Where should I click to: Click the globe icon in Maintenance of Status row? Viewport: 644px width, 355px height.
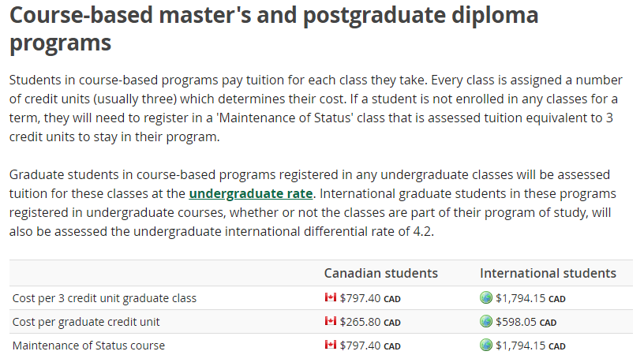(486, 346)
